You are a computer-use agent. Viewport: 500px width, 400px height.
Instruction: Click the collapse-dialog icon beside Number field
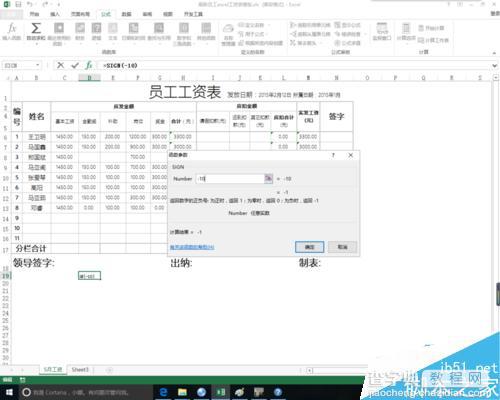tap(268, 179)
